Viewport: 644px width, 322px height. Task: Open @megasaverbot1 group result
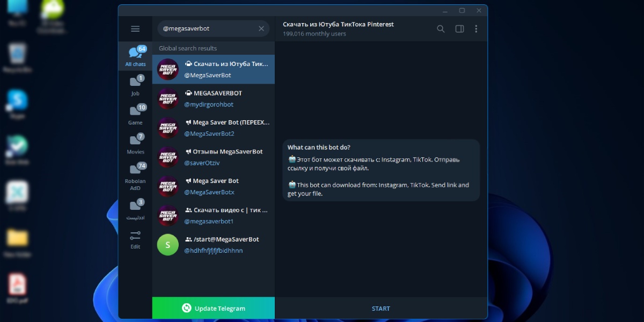[214, 215]
